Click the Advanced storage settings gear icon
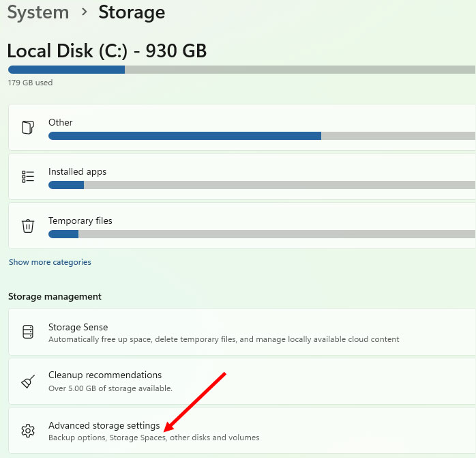 coord(27,431)
